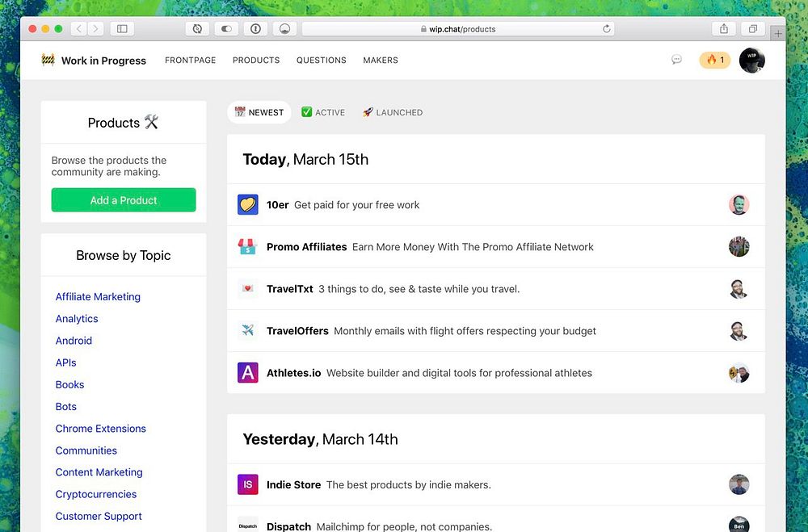The width and height of the screenshot is (808, 532).
Task: Click the Indie Store IS icon
Action: (248, 484)
